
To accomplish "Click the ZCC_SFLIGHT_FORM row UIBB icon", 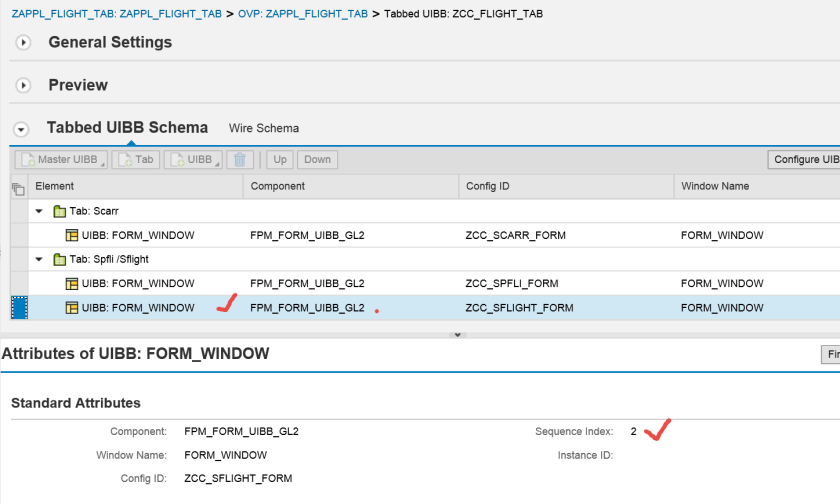I will [x=72, y=308].
